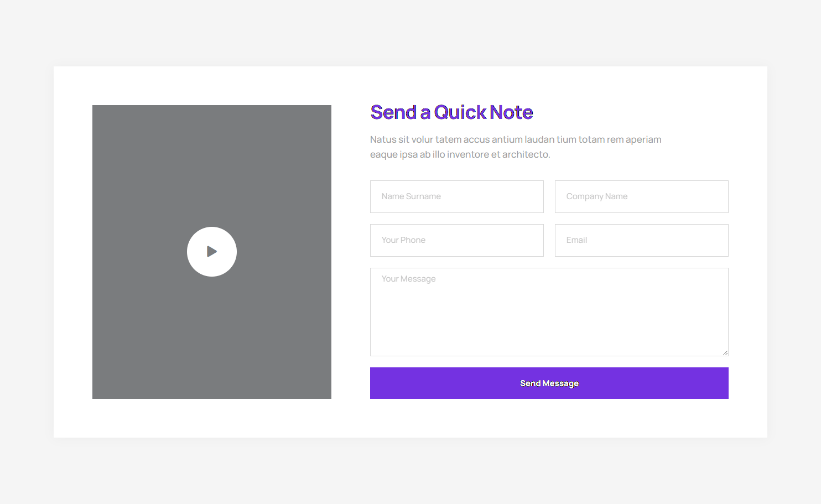Click the message box resize handle
The height and width of the screenshot is (504, 821).
pyautogui.click(x=725, y=352)
